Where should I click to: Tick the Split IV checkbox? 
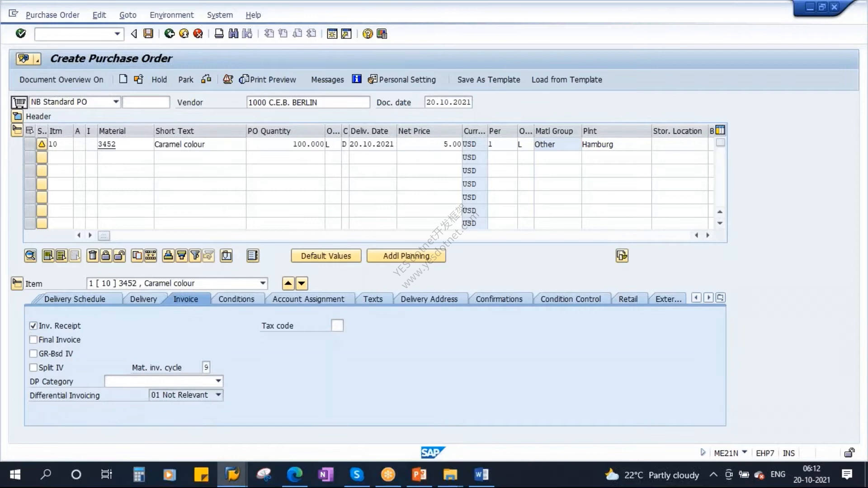point(33,368)
